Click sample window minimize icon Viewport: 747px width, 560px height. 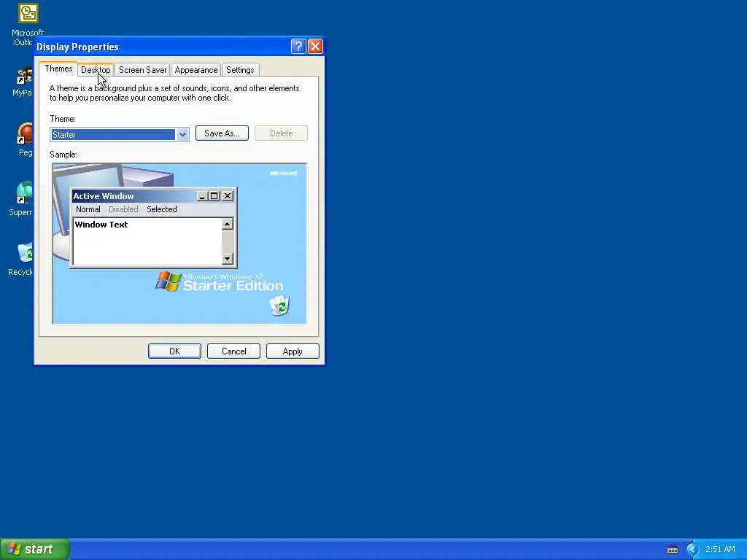202,196
